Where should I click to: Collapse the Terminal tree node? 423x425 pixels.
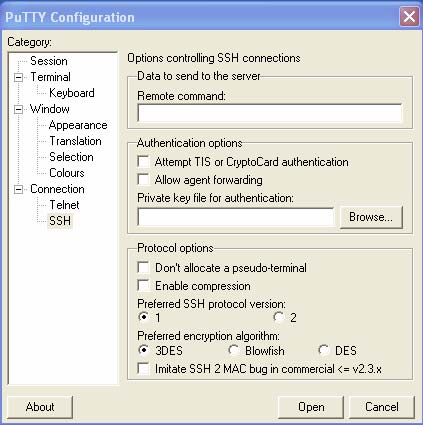coord(19,78)
